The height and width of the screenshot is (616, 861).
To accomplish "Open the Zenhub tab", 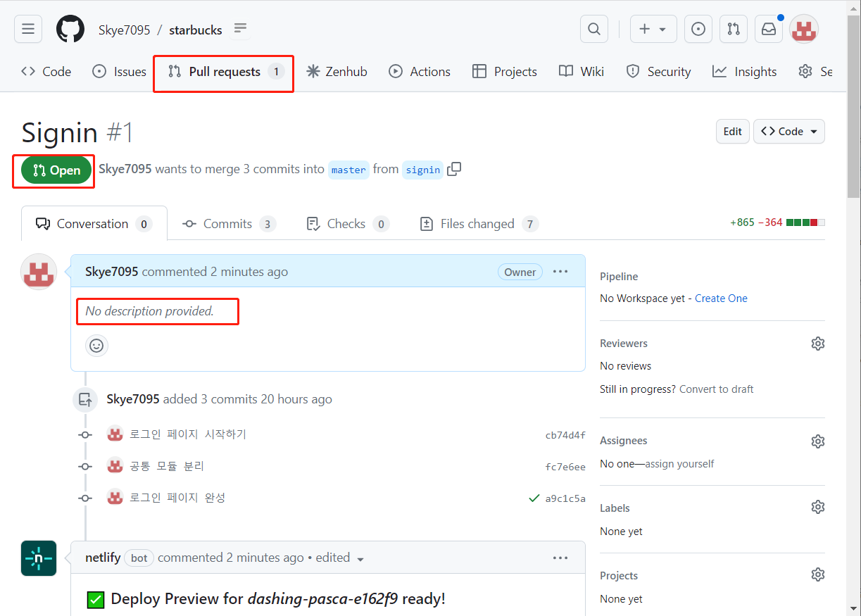I will click(x=337, y=72).
